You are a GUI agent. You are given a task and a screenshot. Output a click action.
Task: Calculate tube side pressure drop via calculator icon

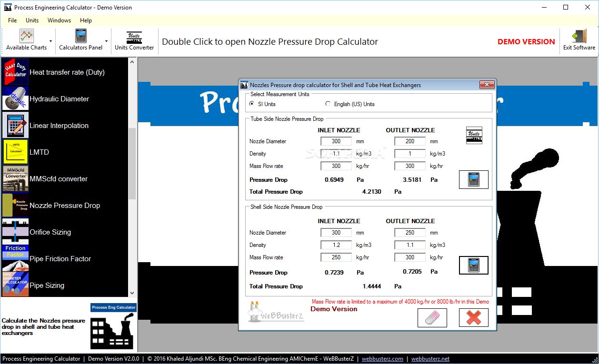[473, 179]
